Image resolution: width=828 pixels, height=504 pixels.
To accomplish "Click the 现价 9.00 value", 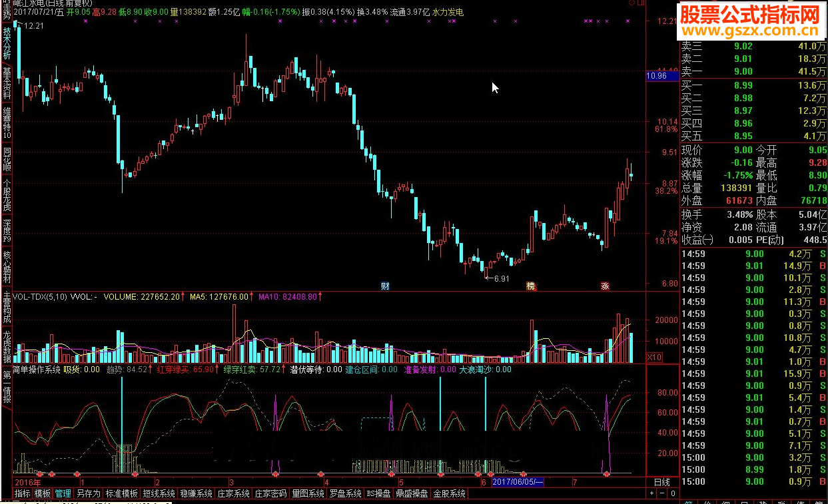I will (743, 150).
